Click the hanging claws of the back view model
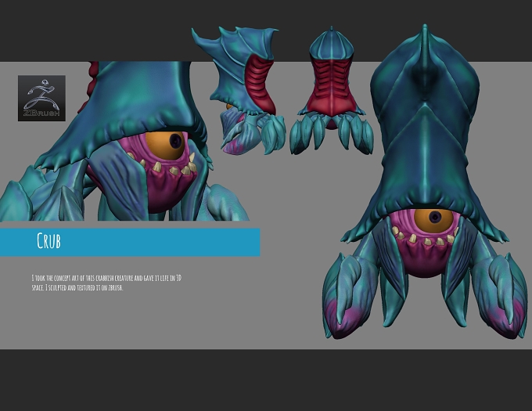This screenshot has width=532, height=411. point(332,134)
